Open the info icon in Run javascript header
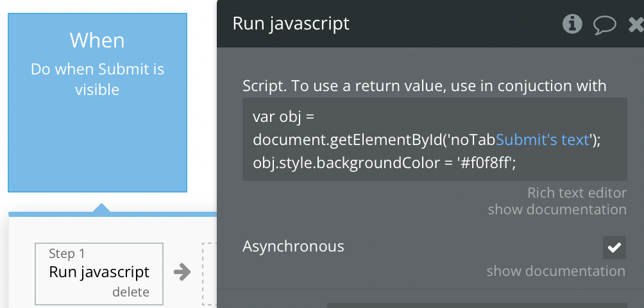Image resolution: width=644 pixels, height=308 pixels. 572,24
